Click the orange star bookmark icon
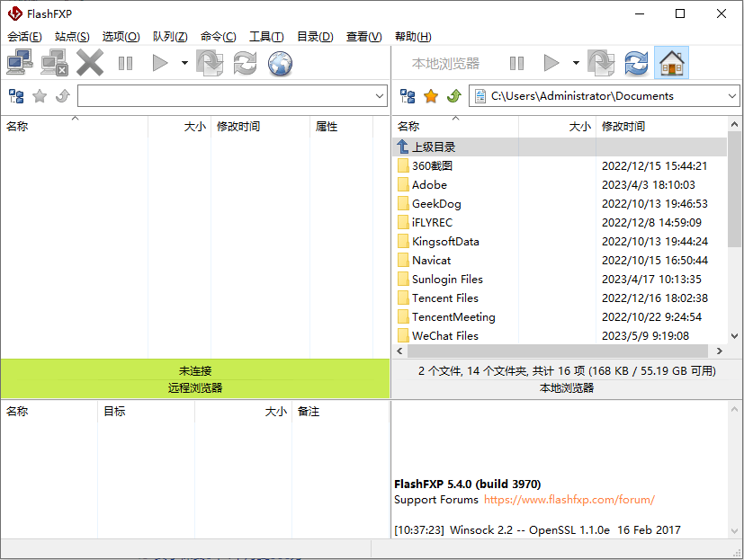The height and width of the screenshot is (560, 744). [x=431, y=96]
